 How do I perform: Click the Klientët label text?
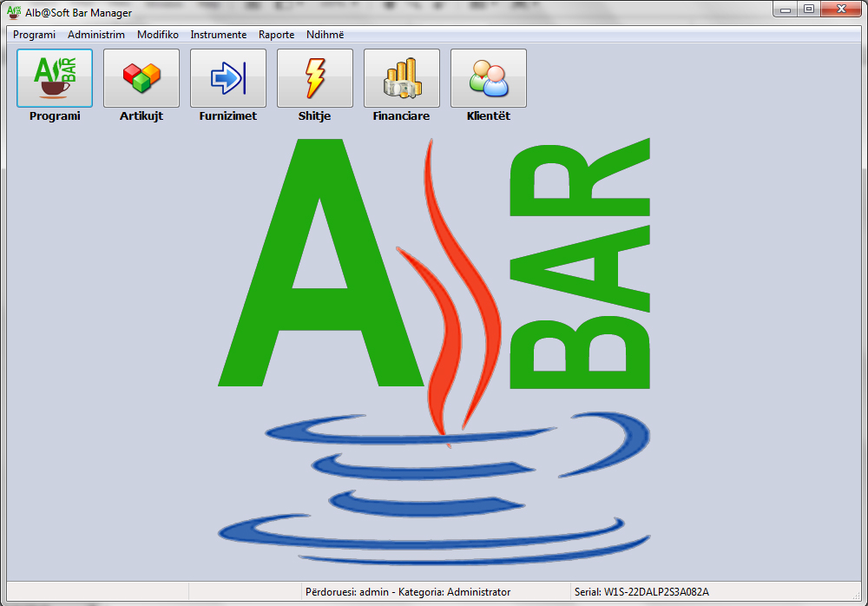tap(489, 115)
